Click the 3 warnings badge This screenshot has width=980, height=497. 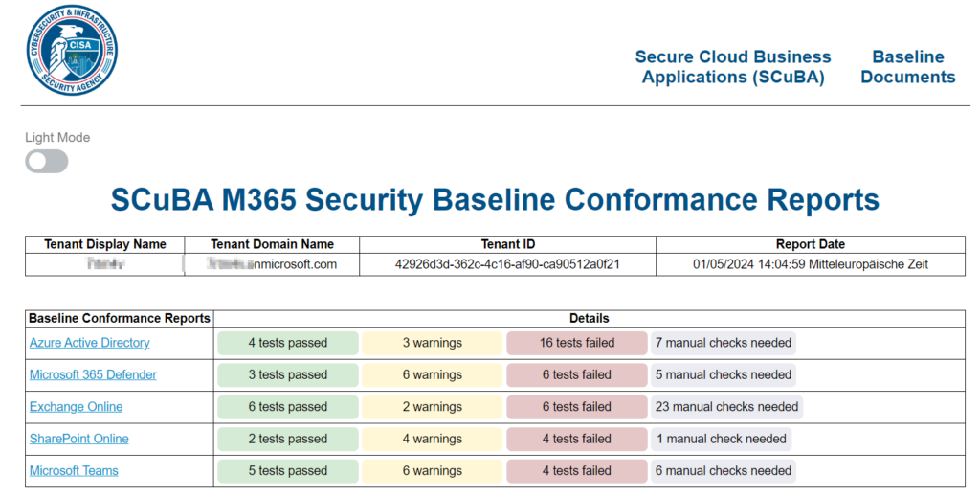(432, 343)
